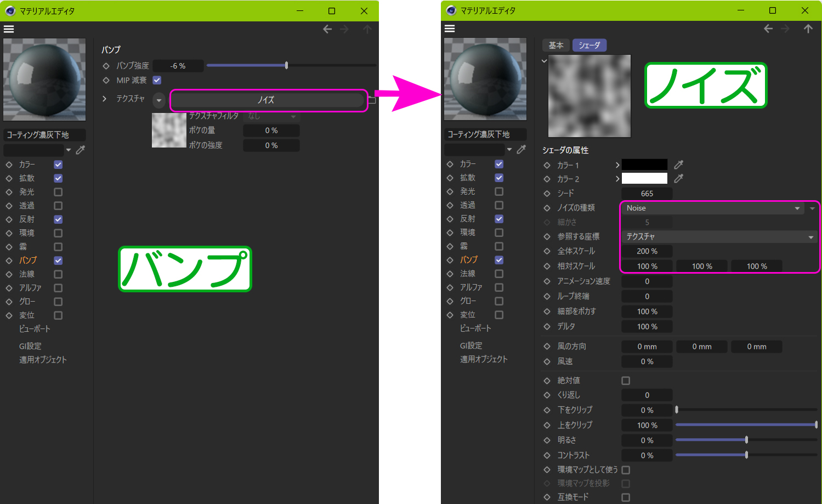The image size is (822, 504).
Task: Click the eyedropper next to カラー 2
Action: click(678, 178)
